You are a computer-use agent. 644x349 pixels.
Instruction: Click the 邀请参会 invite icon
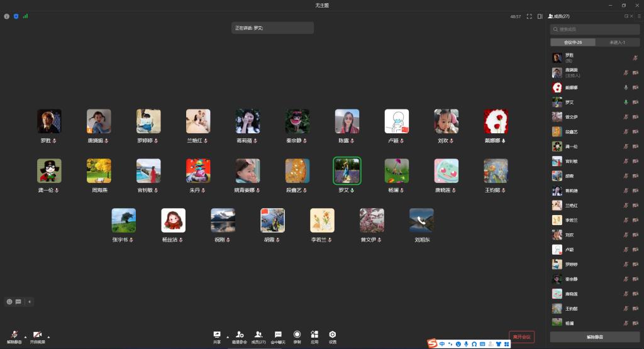239,335
